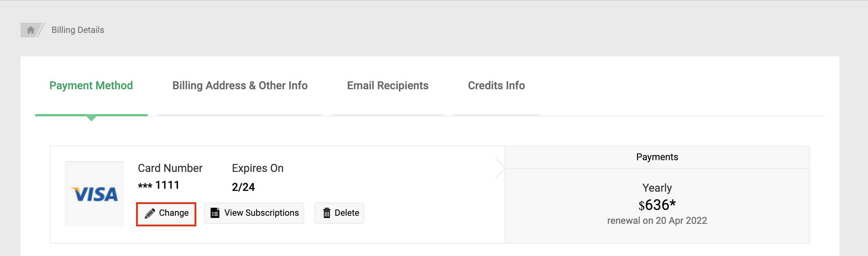The width and height of the screenshot is (868, 256).
Task: Delete the saved card via trash button
Action: (339, 213)
